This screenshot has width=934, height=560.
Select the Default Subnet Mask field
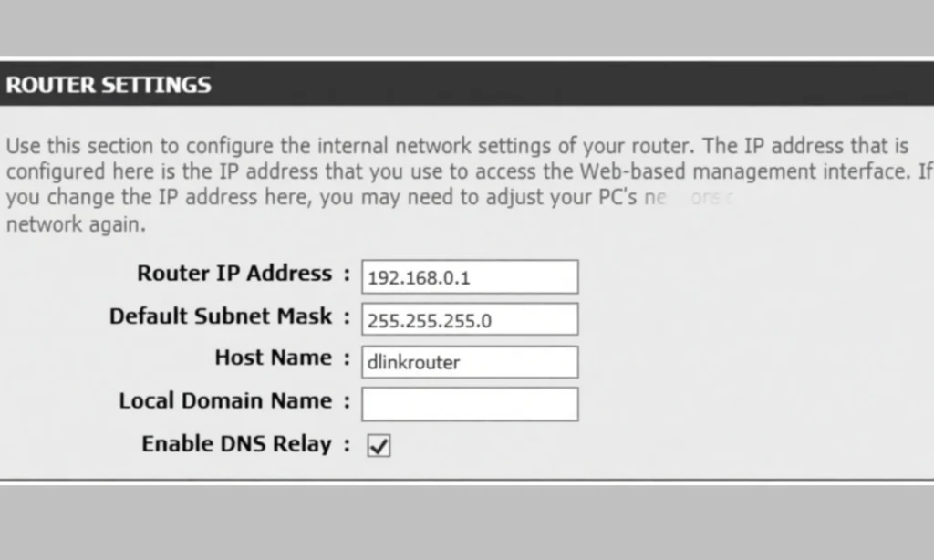tap(469, 318)
